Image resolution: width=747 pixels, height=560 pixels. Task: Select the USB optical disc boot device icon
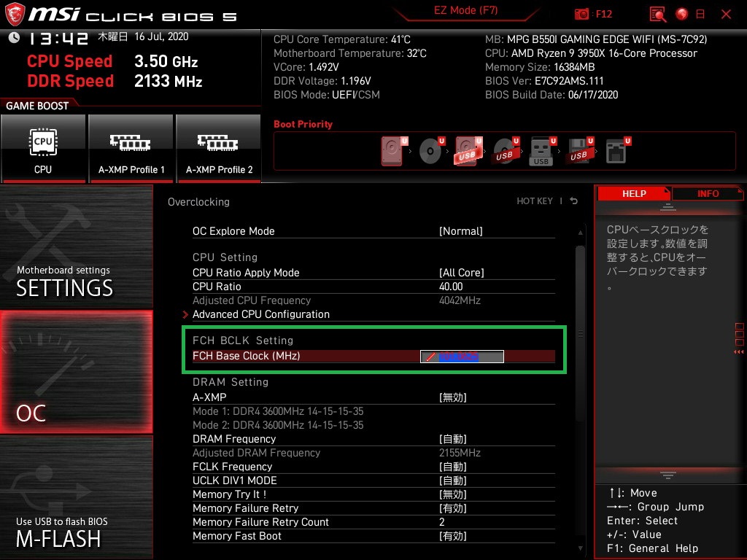tap(506, 151)
